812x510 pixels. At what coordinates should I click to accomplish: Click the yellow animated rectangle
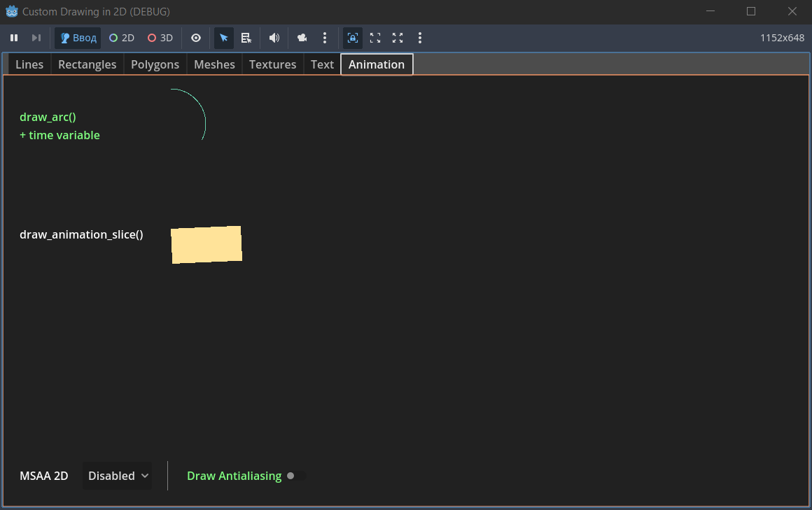pyautogui.click(x=206, y=245)
